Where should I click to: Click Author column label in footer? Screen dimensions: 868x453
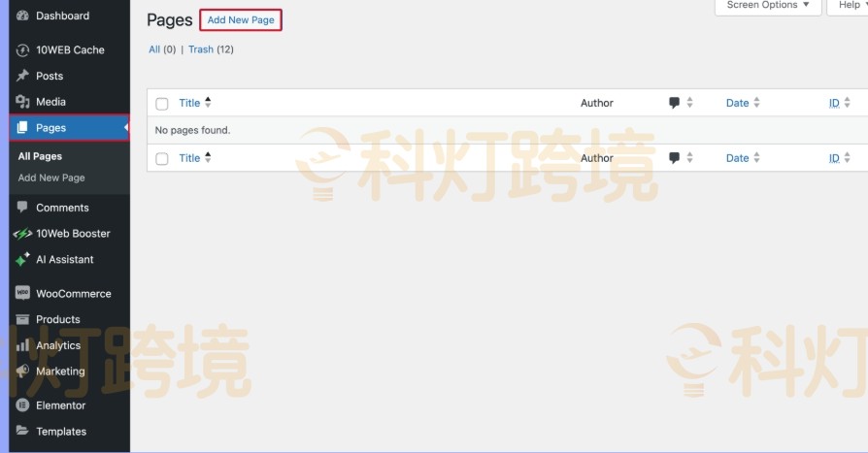point(597,158)
